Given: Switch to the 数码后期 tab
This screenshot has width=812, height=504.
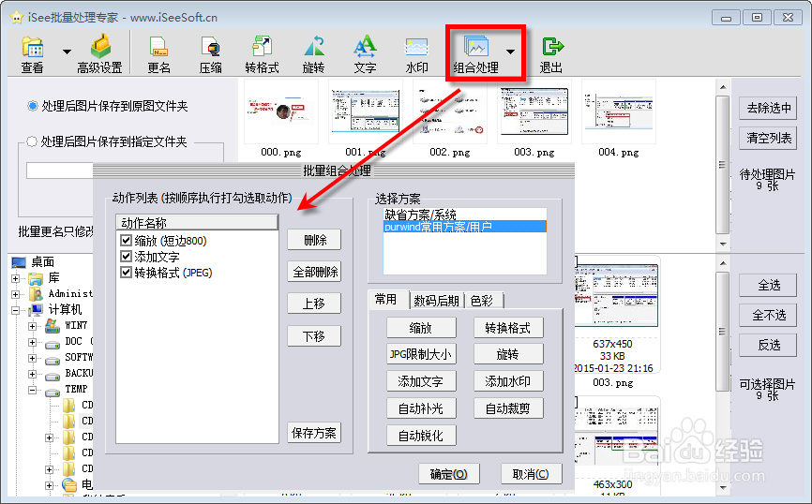Looking at the screenshot, I should click(437, 301).
